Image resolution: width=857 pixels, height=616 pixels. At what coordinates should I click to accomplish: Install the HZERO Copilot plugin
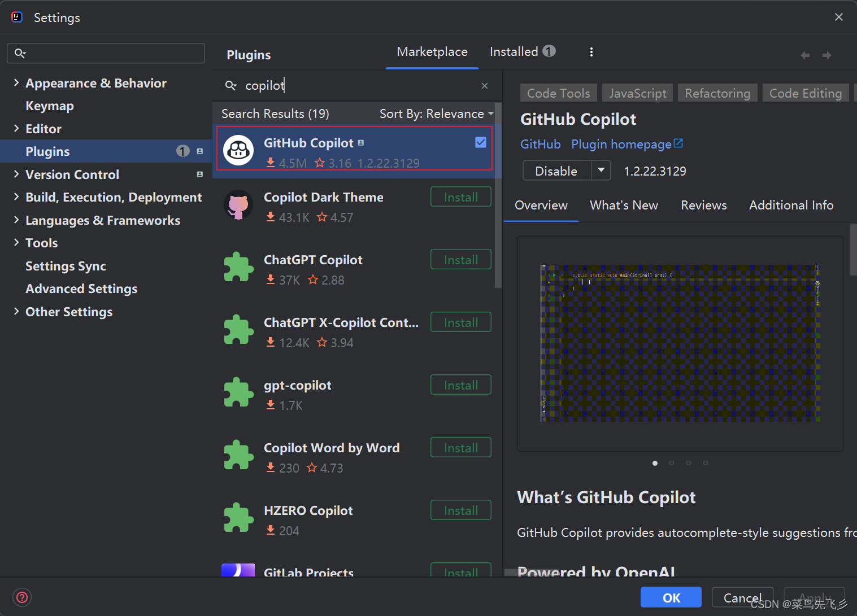461,510
